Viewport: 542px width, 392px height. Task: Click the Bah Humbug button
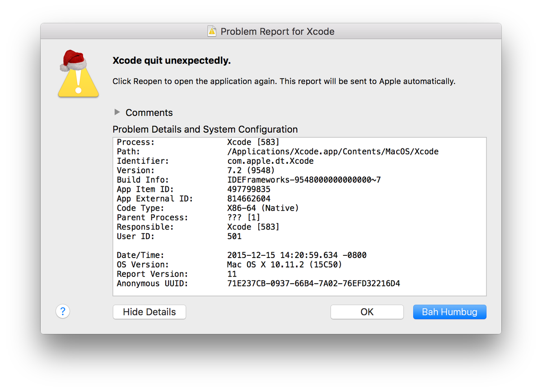point(449,312)
